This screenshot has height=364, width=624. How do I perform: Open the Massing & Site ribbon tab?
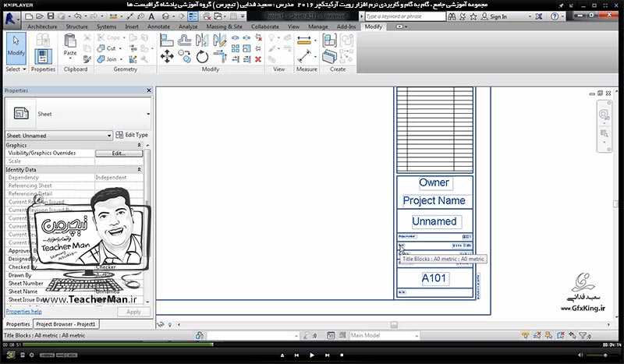[224, 27]
